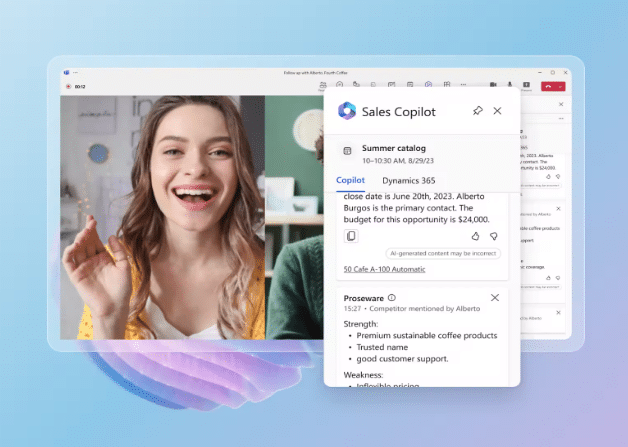Click the 'Weakness:' heading
The image size is (628, 447).
pyautogui.click(x=363, y=375)
